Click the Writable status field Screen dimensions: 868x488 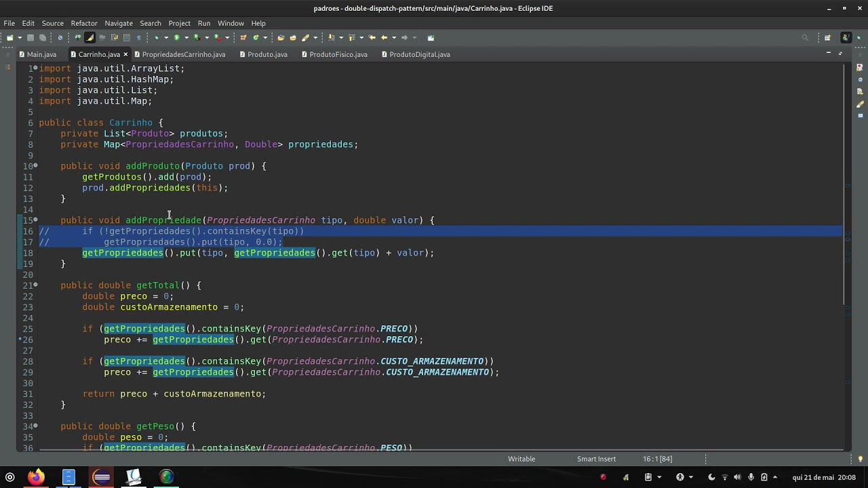click(521, 459)
